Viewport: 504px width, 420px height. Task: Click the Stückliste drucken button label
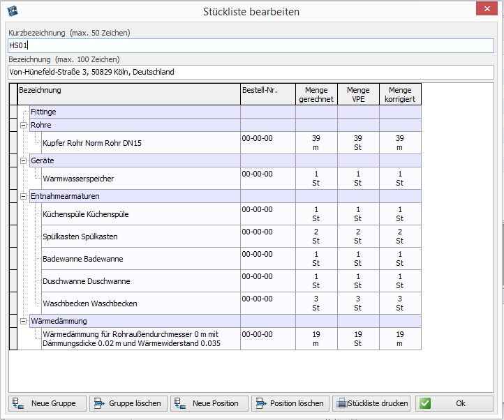coord(378,403)
